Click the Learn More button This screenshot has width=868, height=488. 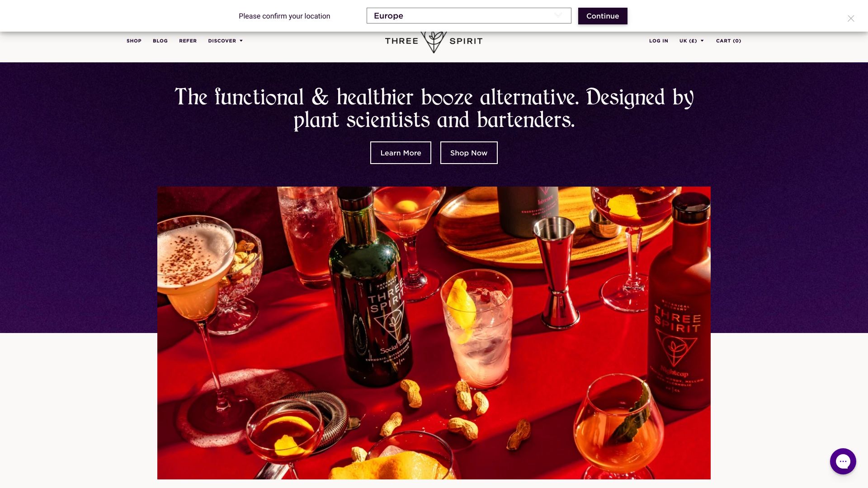401,153
